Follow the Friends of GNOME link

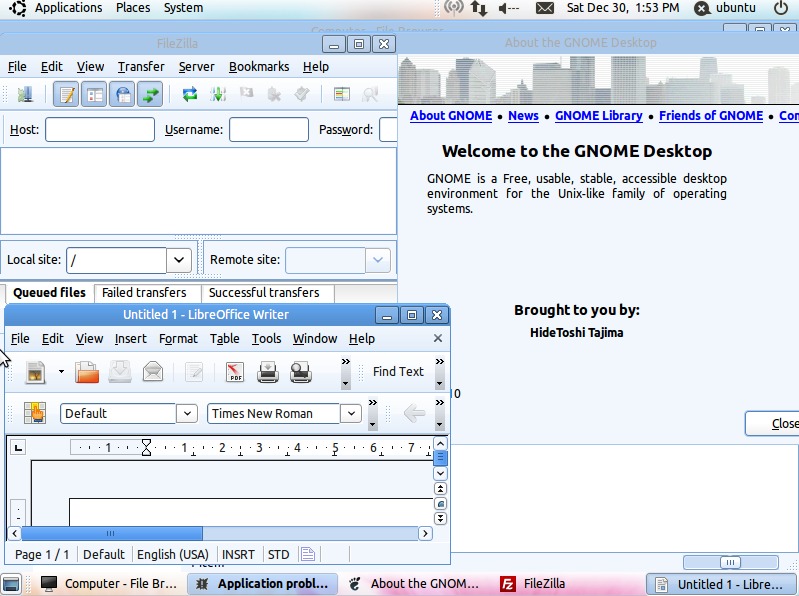[711, 116]
